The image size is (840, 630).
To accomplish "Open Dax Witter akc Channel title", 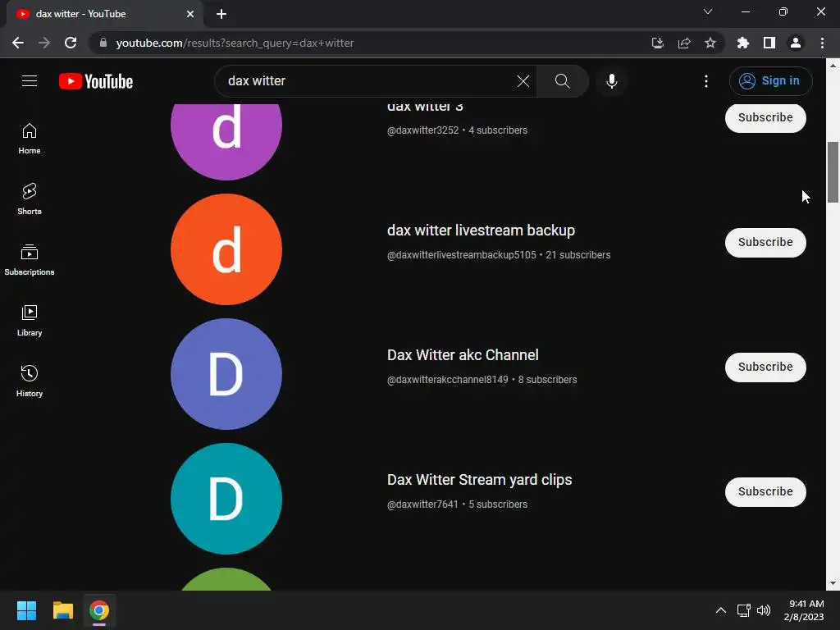I will coord(463,355).
